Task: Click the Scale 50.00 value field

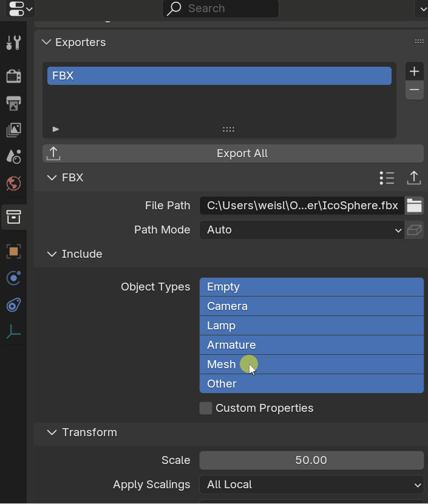Action: tap(311, 460)
